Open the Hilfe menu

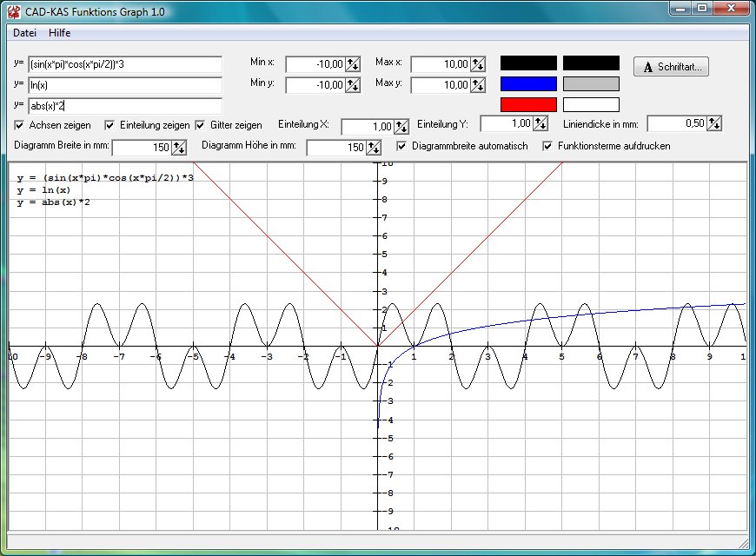click(x=60, y=33)
